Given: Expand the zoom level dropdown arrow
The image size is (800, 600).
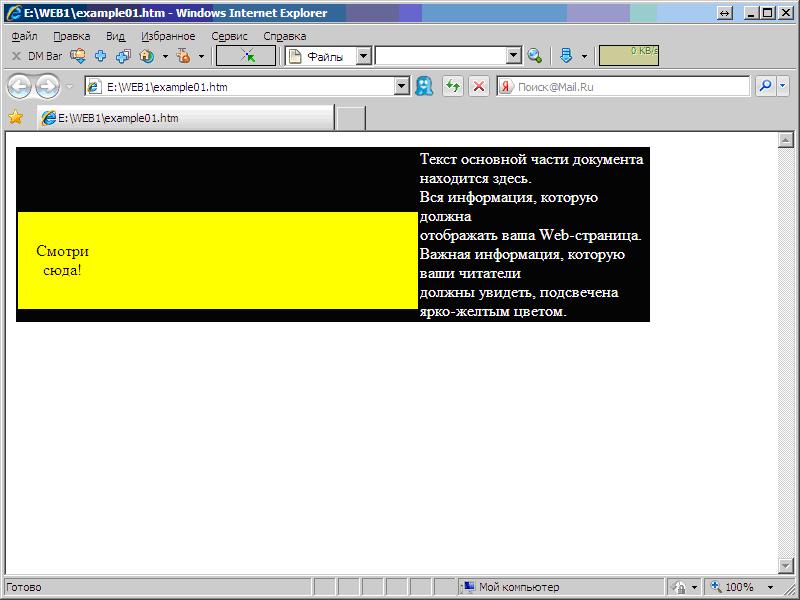Looking at the screenshot, I should [x=770, y=587].
